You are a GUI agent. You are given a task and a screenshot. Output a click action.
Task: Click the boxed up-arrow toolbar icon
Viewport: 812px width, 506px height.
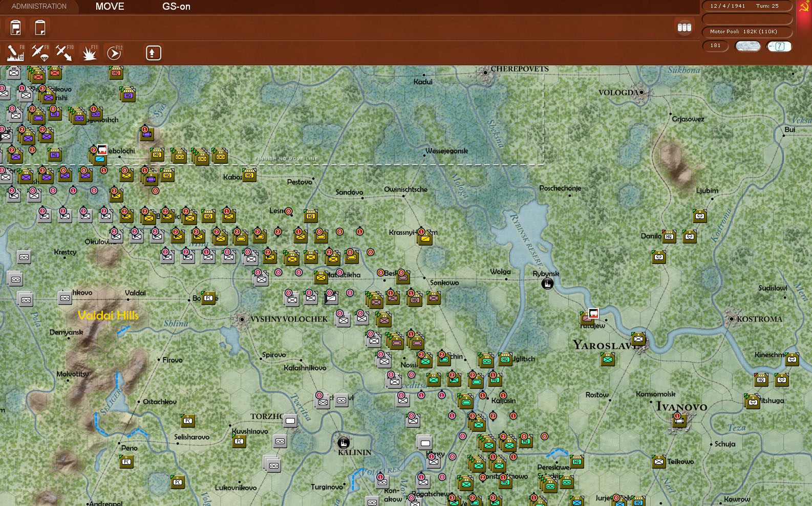pyautogui.click(x=154, y=53)
